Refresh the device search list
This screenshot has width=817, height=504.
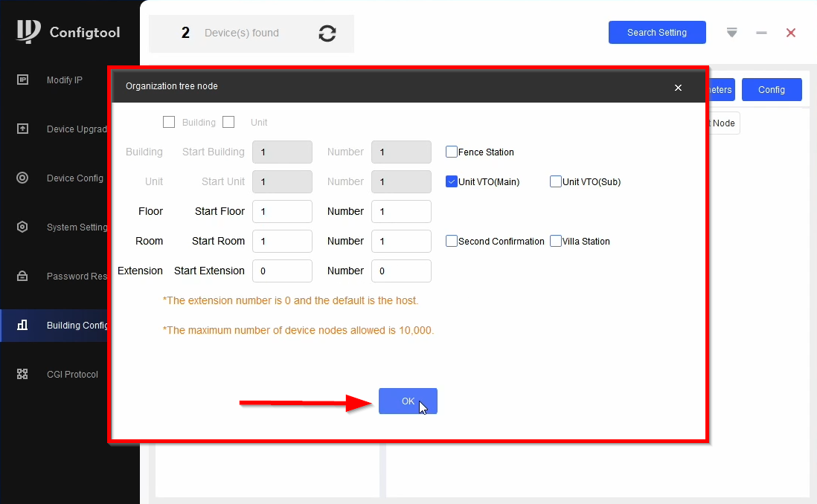(x=327, y=33)
